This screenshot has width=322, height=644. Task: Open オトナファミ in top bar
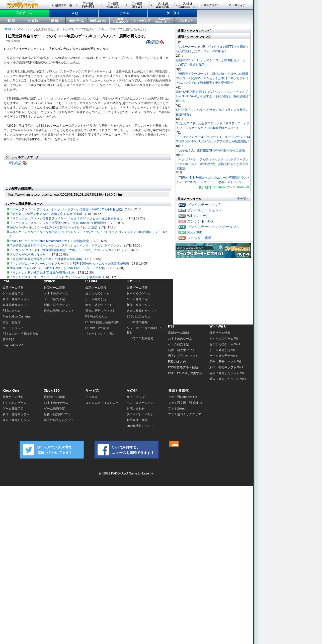point(211,5)
